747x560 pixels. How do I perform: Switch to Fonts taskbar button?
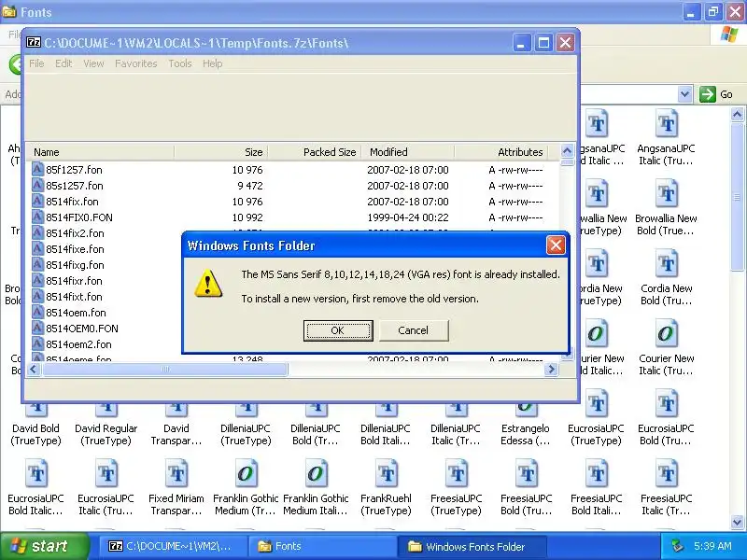tap(322, 546)
